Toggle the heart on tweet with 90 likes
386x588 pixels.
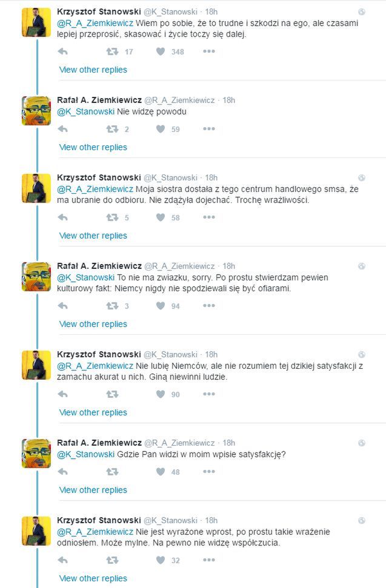(x=161, y=394)
